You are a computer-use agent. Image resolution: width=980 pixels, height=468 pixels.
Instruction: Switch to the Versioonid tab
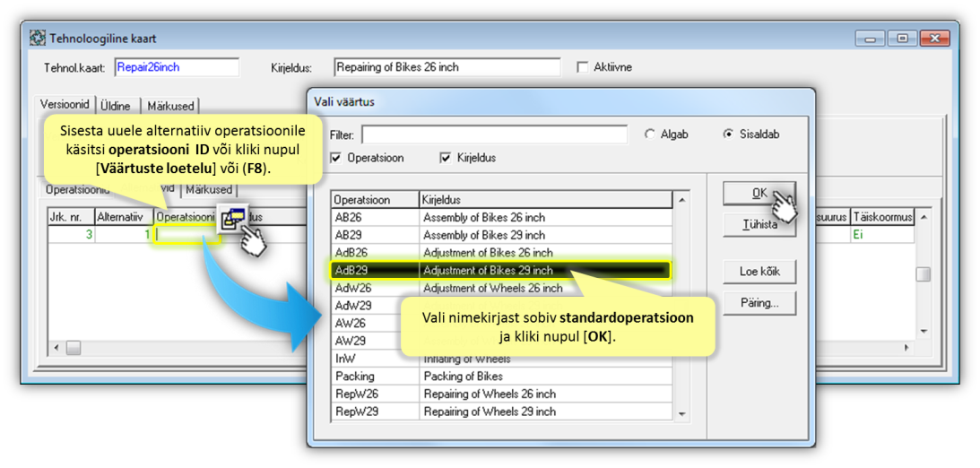[x=65, y=105]
